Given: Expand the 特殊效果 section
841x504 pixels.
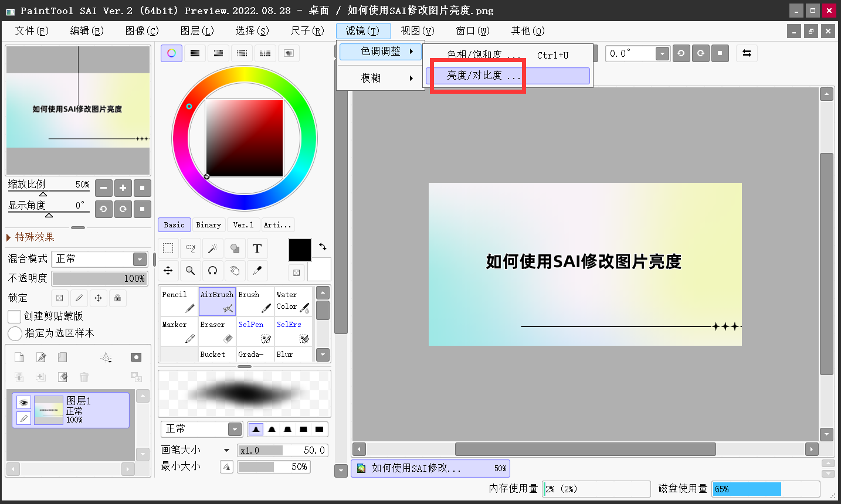Looking at the screenshot, I should click(9, 237).
